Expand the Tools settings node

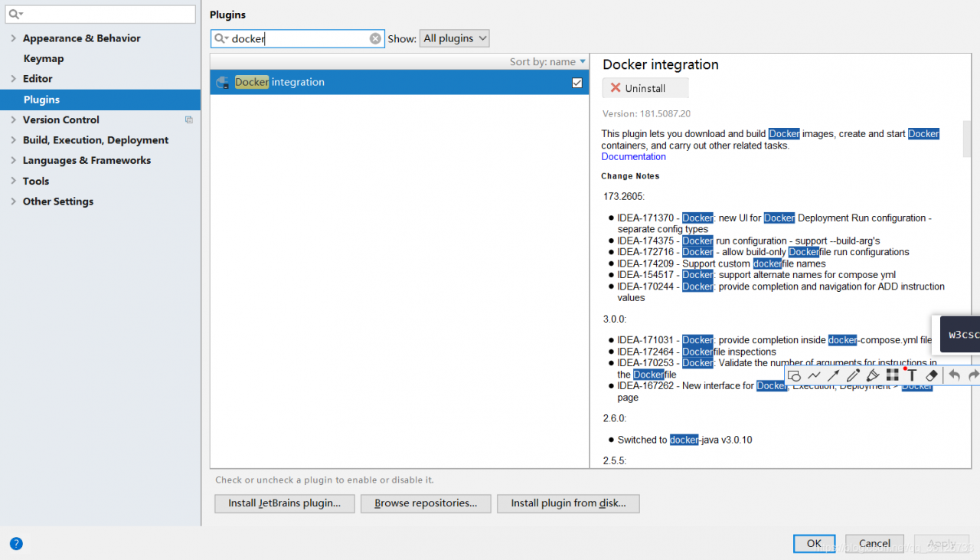point(13,181)
